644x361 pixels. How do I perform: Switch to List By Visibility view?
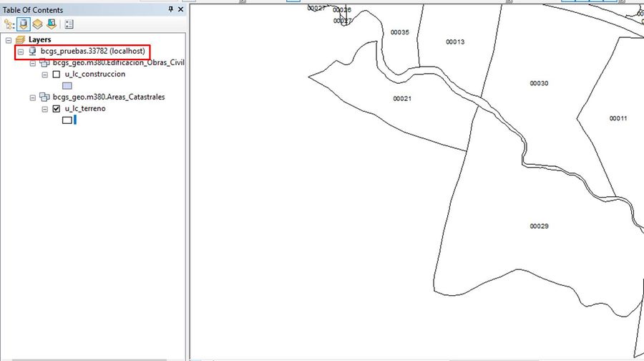[x=37, y=24]
